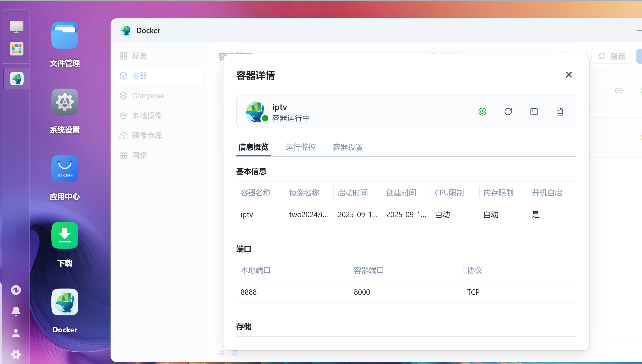Launch 文件管理 from the desktop
This screenshot has width=642, height=364.
pos(65,35)
